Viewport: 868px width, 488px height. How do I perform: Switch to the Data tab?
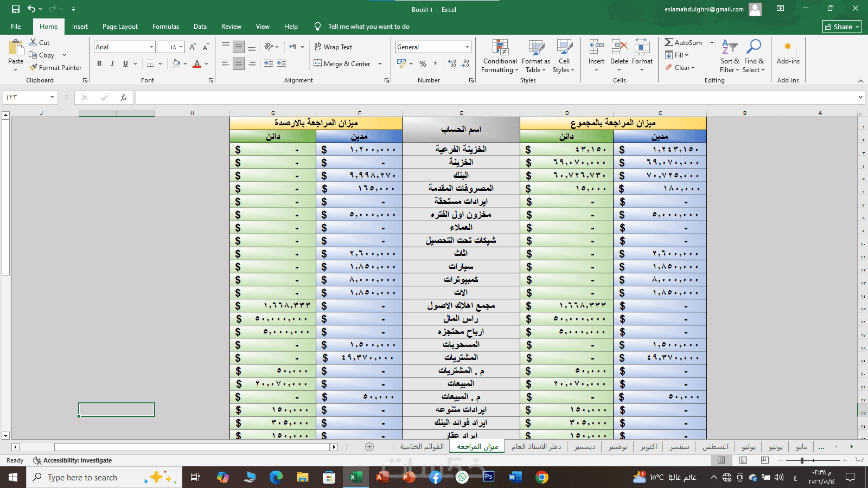pos(200,27)
